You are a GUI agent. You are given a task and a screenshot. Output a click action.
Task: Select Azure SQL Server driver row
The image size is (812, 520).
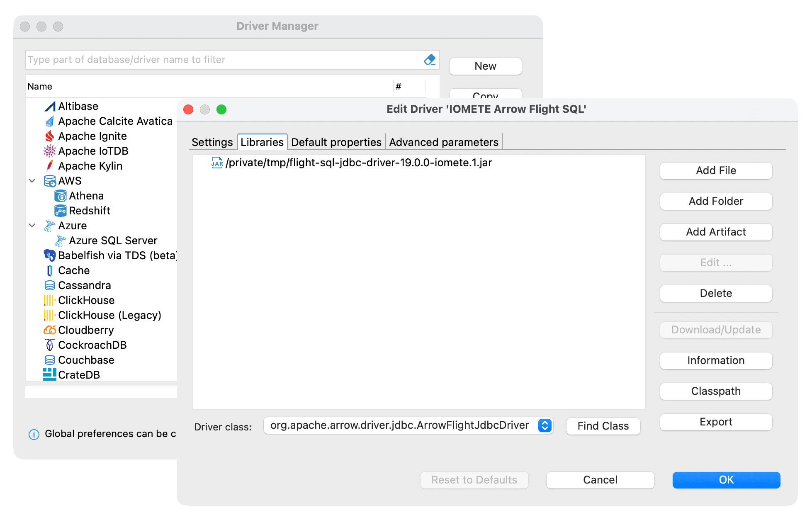[x=113, y=241]
